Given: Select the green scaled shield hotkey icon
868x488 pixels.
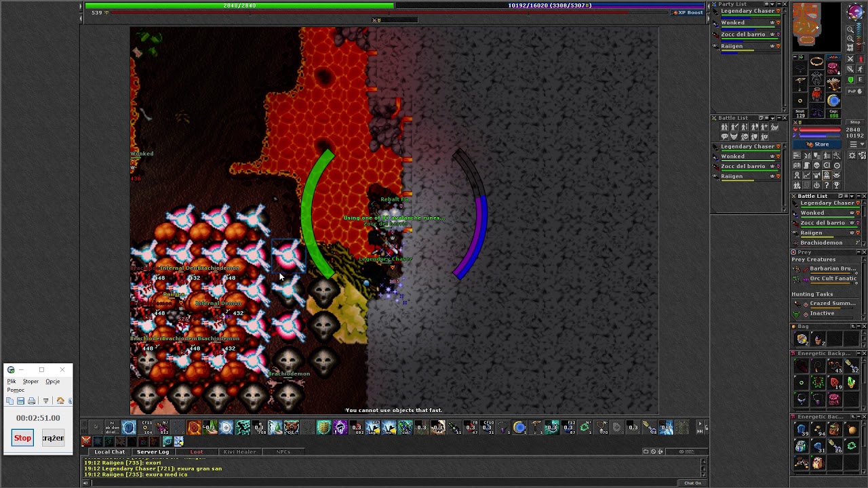Looking at the screenshot, I should click(324, 427).
